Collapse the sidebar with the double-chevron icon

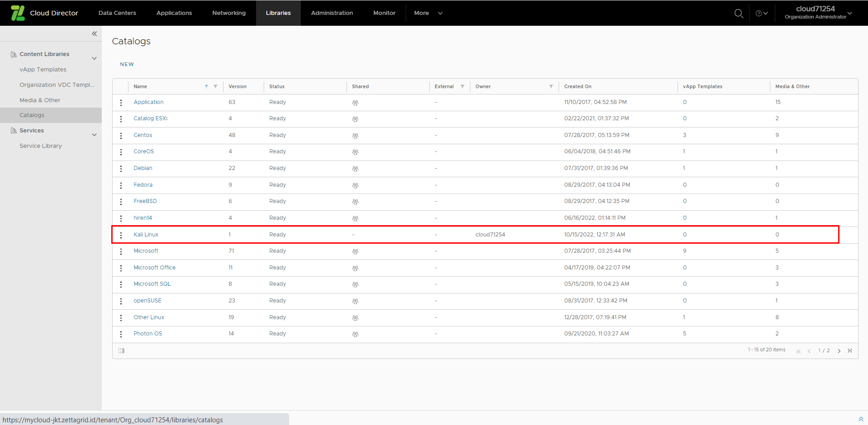pyautogui.click(x=95, y=33)
